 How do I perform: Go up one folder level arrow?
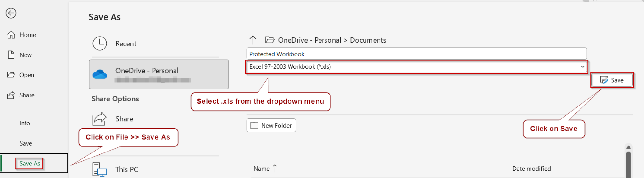(x=253, y=40)
